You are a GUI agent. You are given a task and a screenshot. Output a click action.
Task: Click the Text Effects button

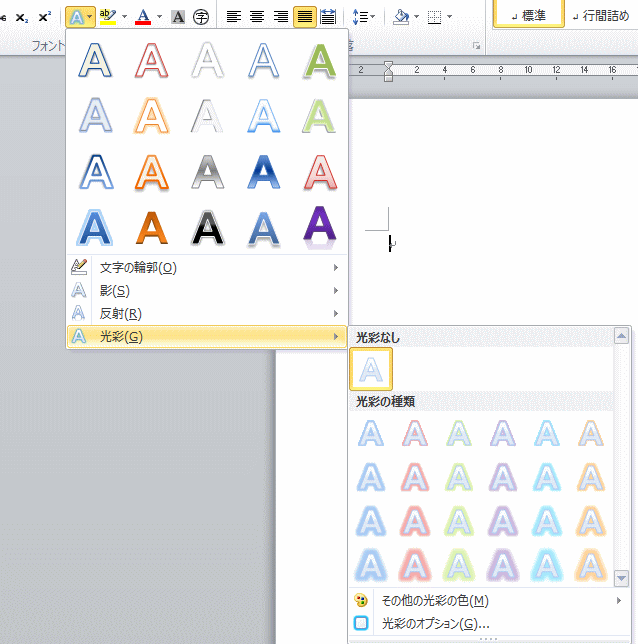pyautogui.click(x=76, y=17)
